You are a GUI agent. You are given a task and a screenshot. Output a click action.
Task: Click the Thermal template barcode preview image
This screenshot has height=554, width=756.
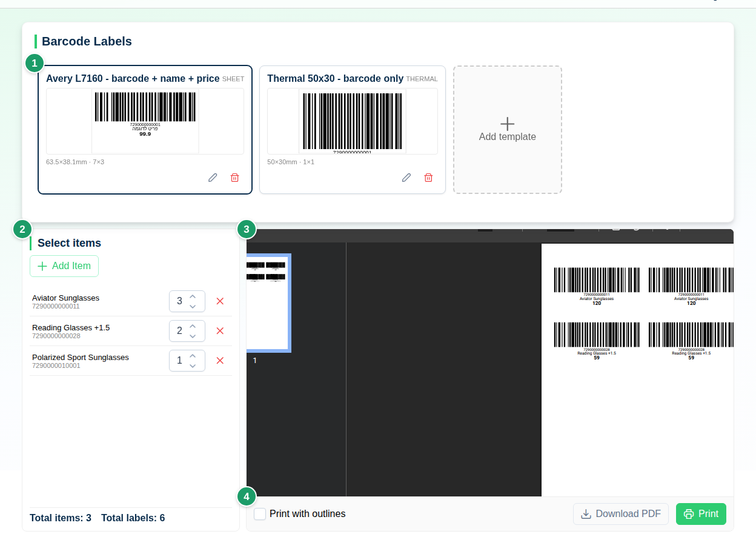tap(353, 121)
